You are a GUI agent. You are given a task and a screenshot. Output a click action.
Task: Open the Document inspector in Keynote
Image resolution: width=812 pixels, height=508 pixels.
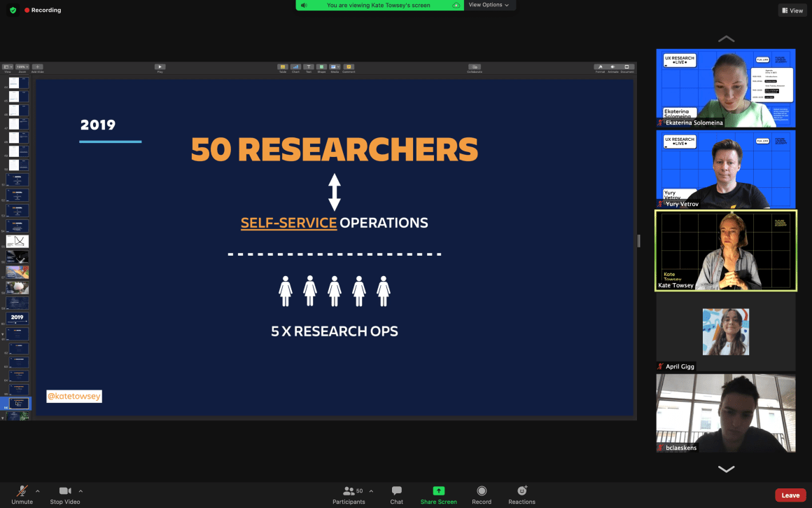(x=626, y=67)
